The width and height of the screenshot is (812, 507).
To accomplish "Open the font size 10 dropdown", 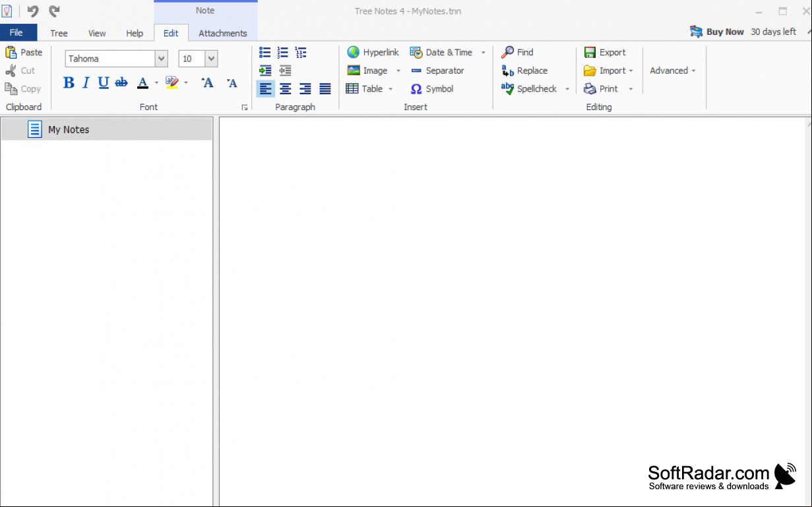I will [x=211, y=59].
